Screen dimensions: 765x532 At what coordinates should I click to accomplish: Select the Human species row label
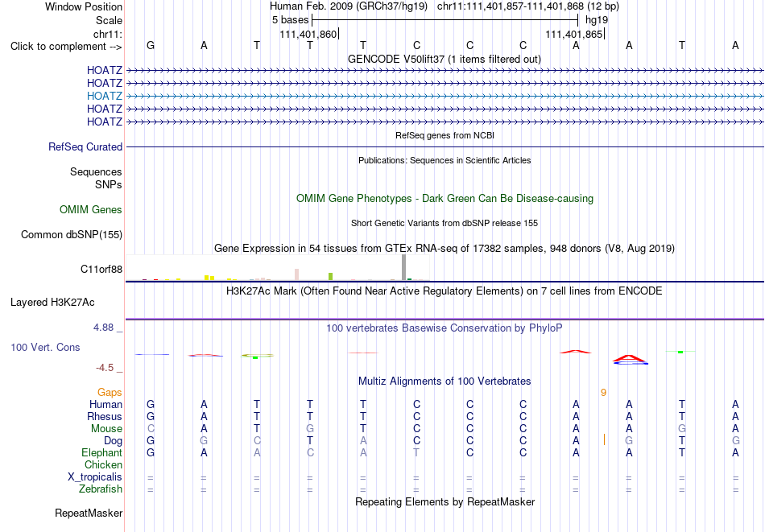point(105,404)
